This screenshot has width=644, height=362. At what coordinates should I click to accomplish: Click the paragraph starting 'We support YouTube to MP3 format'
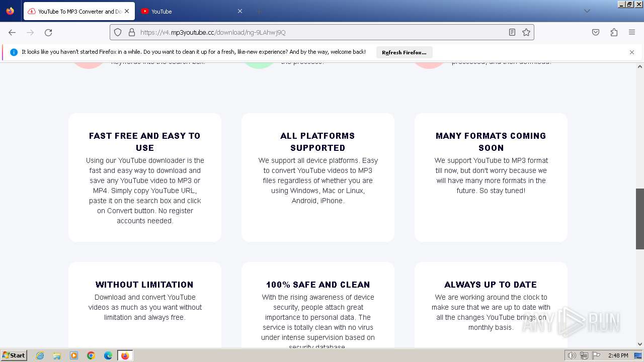tap(491, 175)
